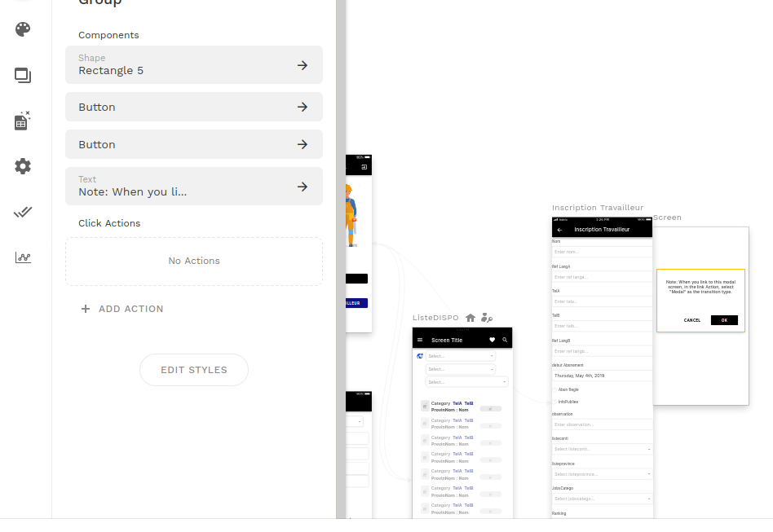Select the Inscription Travailleur screen title label
The image size is (773, 532).
coord(598,208)
